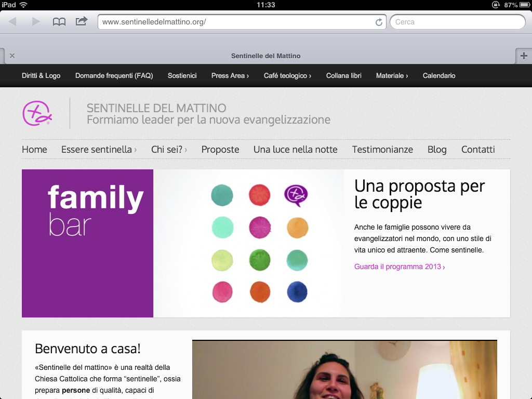532x399 pixels.
Task: Expand the Press Area menu
Action: click(x=230, y=76)
